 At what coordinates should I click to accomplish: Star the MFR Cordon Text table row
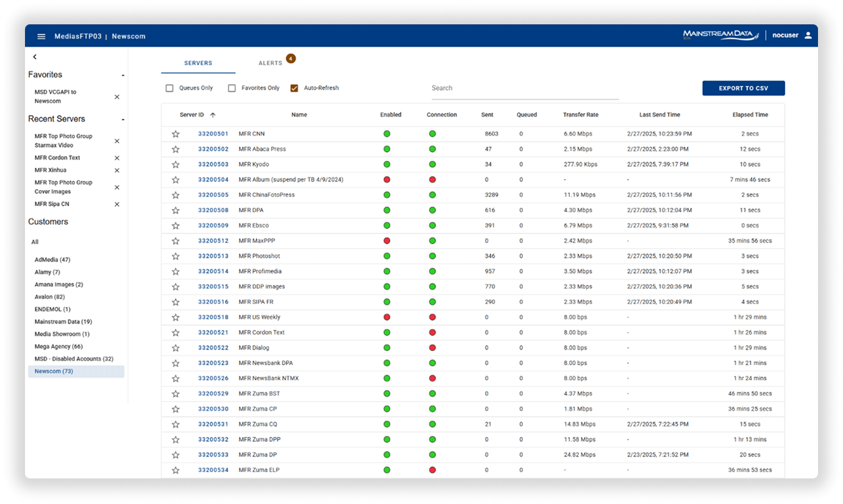[176, 333]
